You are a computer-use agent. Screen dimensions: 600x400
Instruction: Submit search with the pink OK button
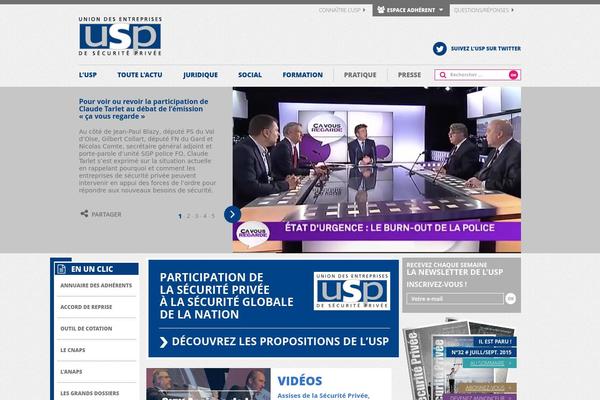[x=513, y=75]
